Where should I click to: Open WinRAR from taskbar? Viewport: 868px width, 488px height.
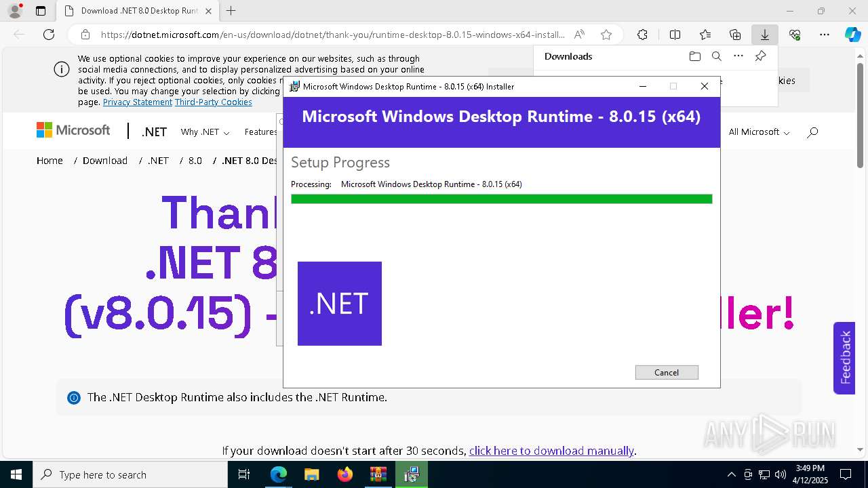(378, 474)
